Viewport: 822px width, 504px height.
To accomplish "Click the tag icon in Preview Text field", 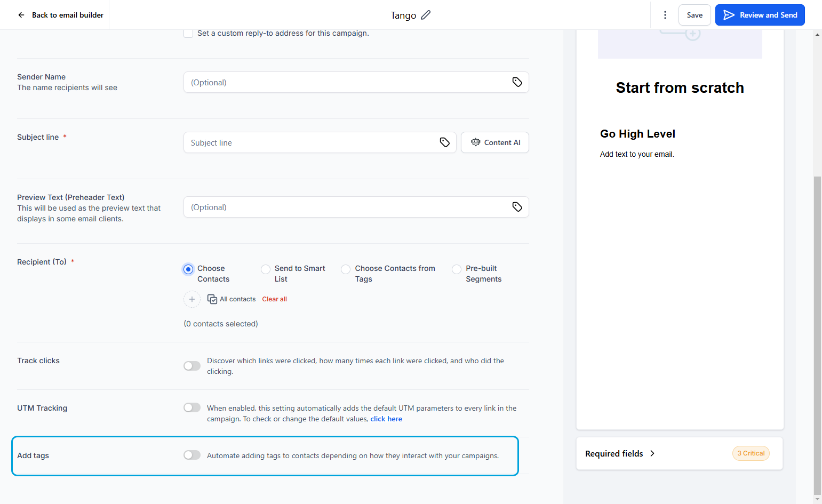I will (x=517, y=207).
